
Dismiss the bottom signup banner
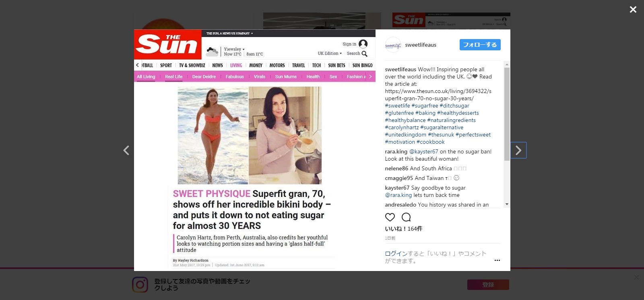[636, 277]
